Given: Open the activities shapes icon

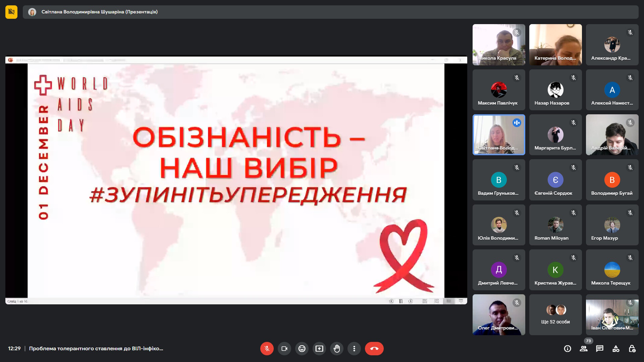Looking at the screenshot, I should pyautogui.click(x=616, y=349).
